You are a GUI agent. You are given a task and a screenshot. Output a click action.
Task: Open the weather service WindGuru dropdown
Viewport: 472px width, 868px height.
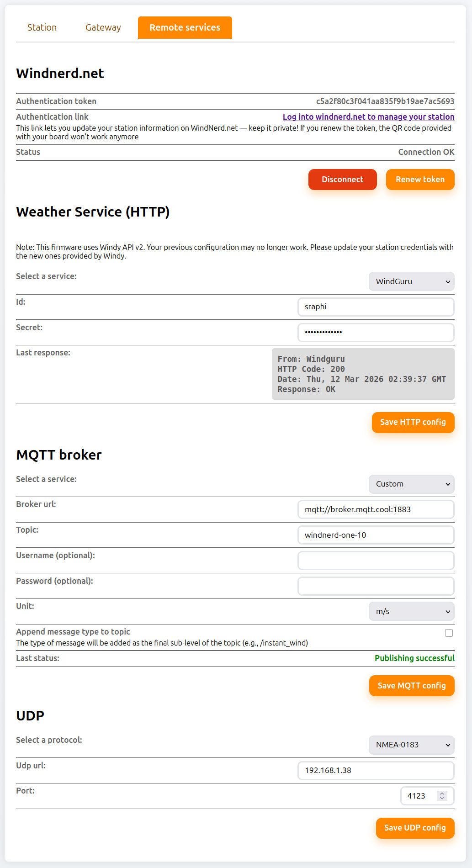coord(412,281)
